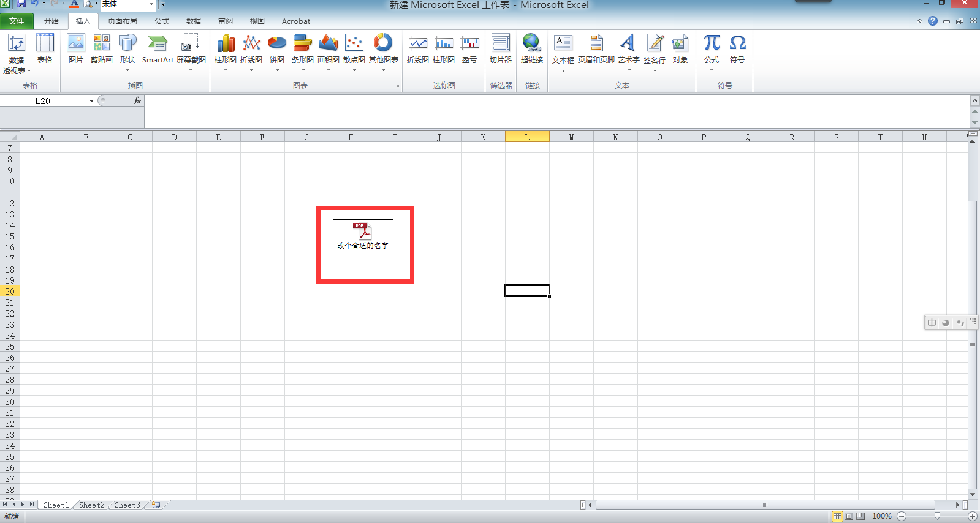Insert header and footer (页眉和页脚)

[596, 49]
